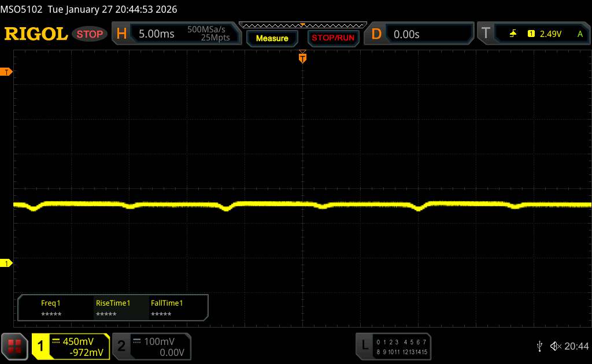Toggle channel 1 with 450mV scale
The width and height of the screenshot is (592, 364).
click(x=71, y=346)
